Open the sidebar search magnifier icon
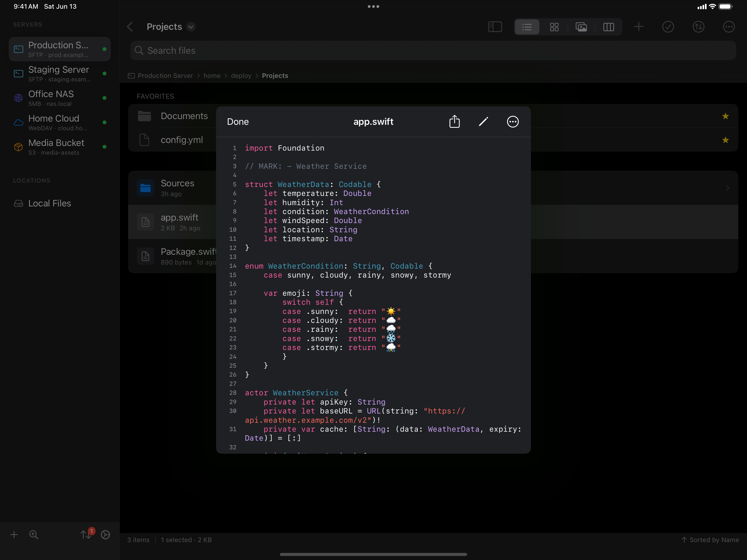Screen dimensions: 747x560 tap(33, 535)
